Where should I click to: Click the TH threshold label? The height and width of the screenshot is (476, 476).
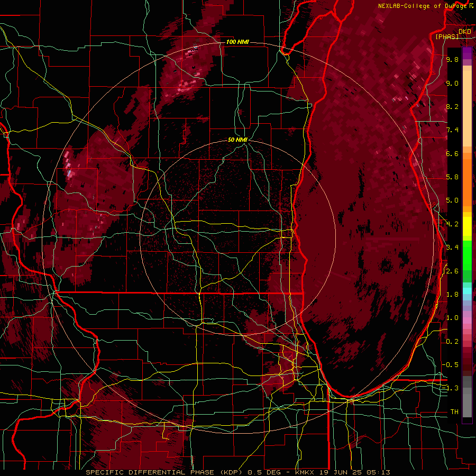click(x=454, y=412)
